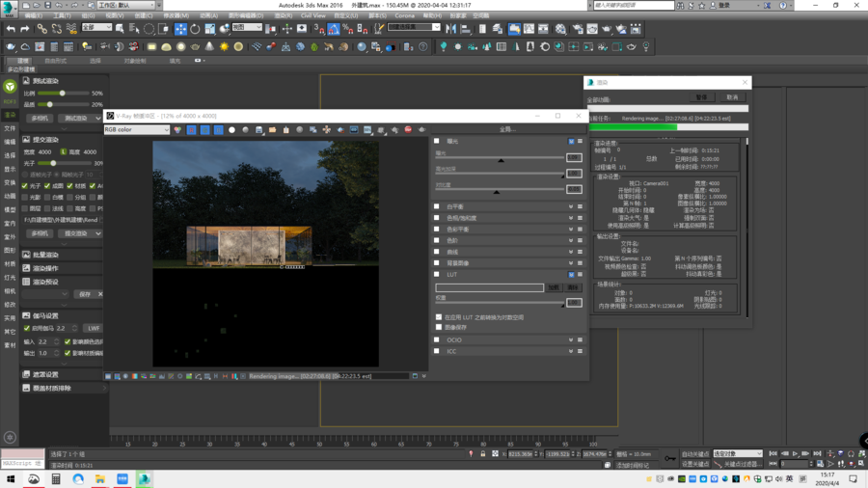Click the Redo arrow in main toolbar
The width and height of the screenshot is (868, 488).
[25, 29]
